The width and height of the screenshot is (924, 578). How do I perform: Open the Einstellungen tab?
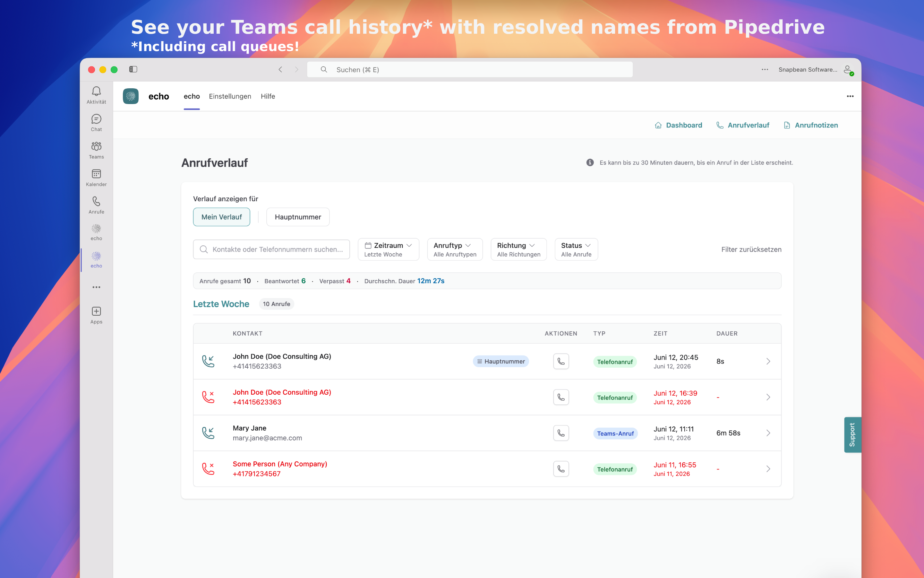pyautogui.click(x=230, y=96)
